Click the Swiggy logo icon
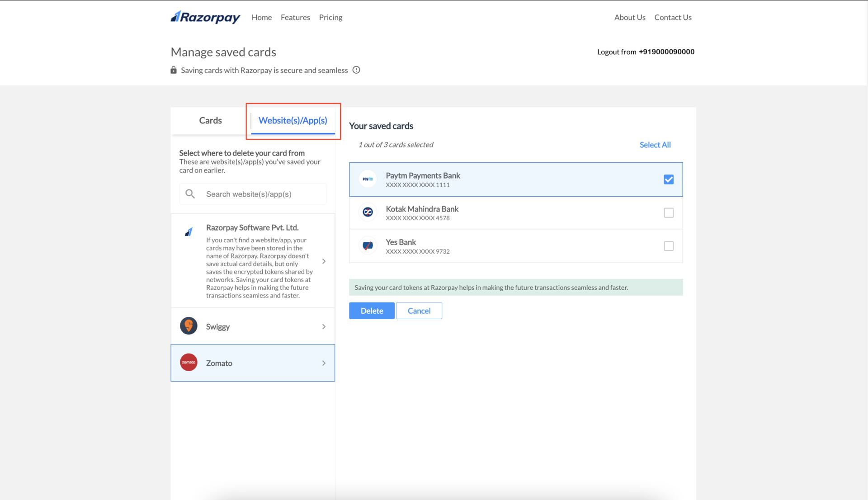 tap(189, 326)
